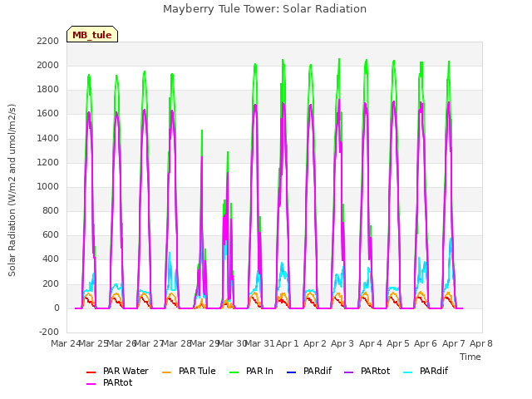Click the 1600 y-axis tick label
Image resolution: width=532 pixels, height=399 pixels.
[x=48, y=114]
